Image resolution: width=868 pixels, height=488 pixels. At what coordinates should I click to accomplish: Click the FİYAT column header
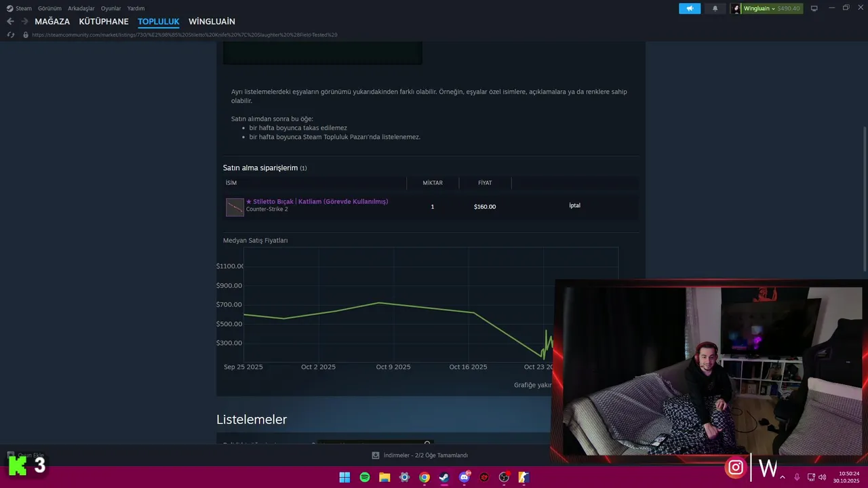485,183
